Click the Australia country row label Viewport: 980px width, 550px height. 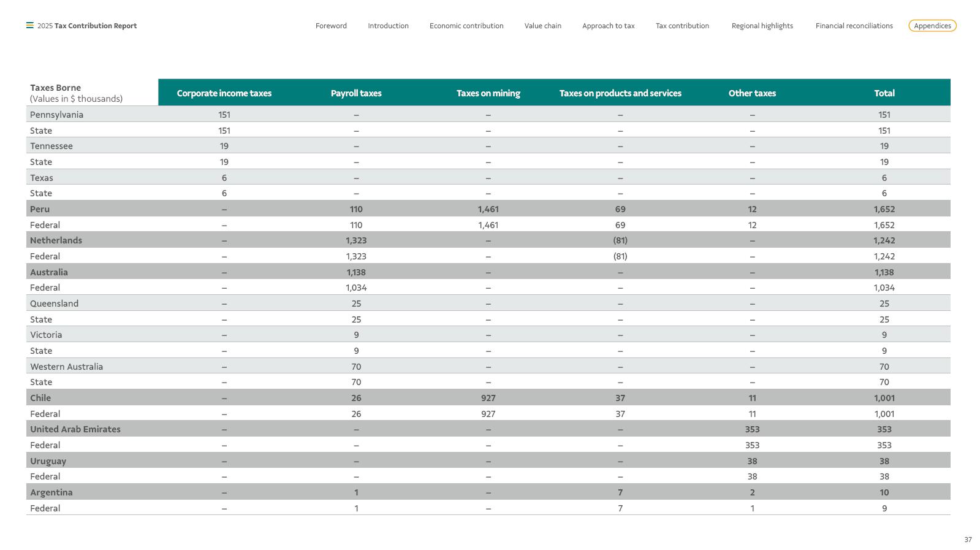coord(49,272)
